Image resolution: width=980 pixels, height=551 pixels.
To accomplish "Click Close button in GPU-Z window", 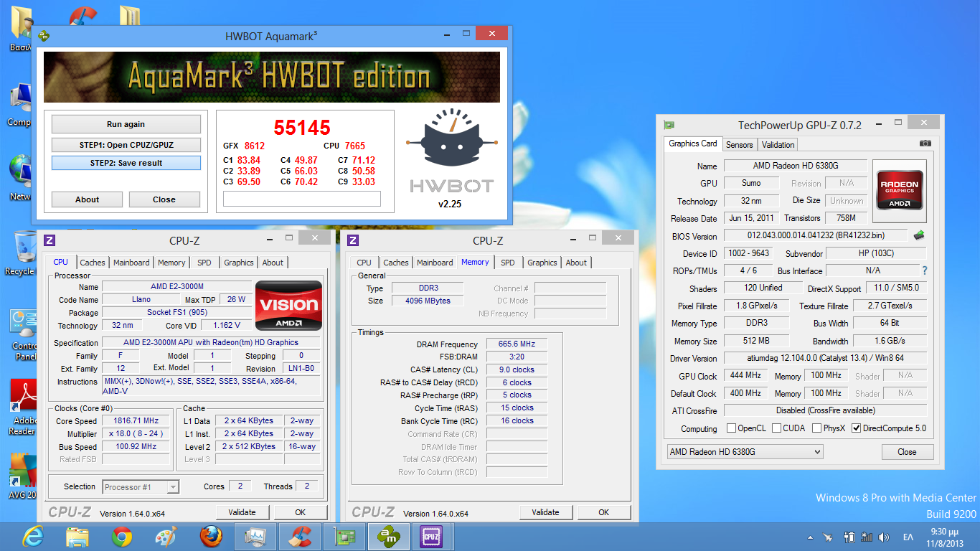I will tap(907, 452).
